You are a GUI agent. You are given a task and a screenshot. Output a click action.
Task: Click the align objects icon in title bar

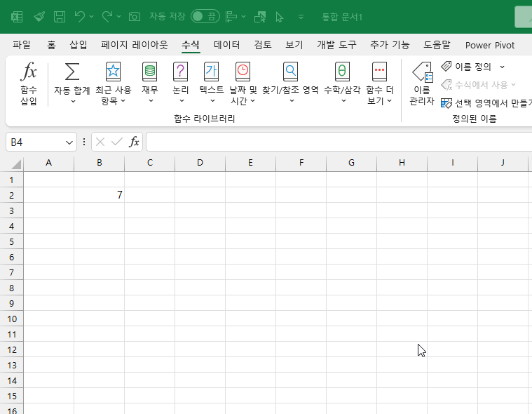point(231,17)
